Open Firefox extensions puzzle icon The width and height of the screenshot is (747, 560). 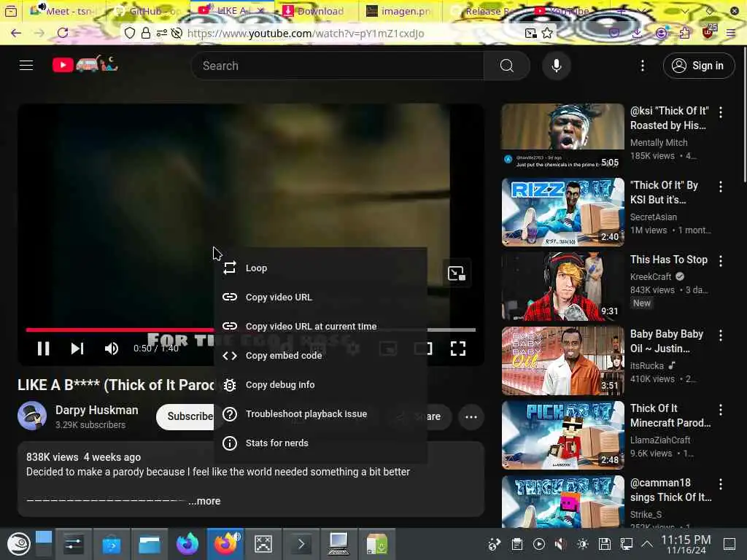[x=684, y=33]
